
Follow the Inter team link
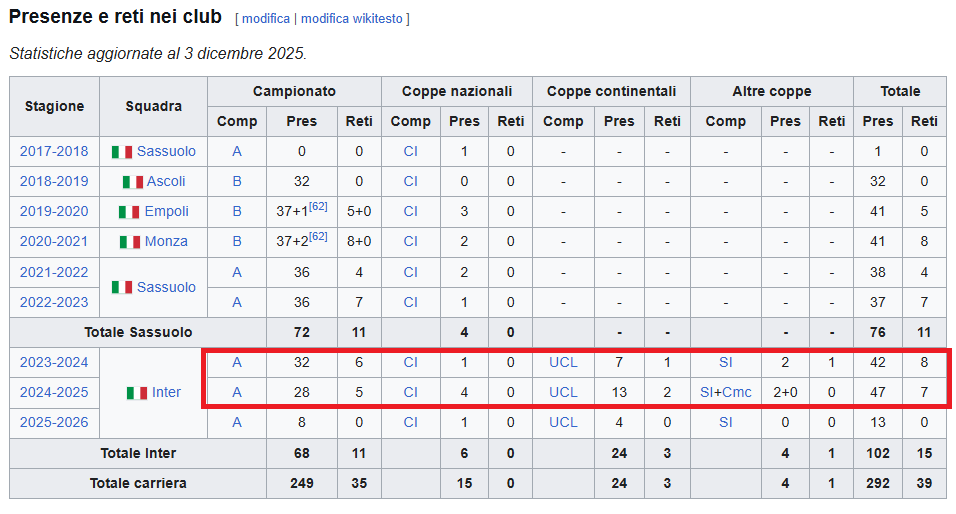[x=167, y=392]
